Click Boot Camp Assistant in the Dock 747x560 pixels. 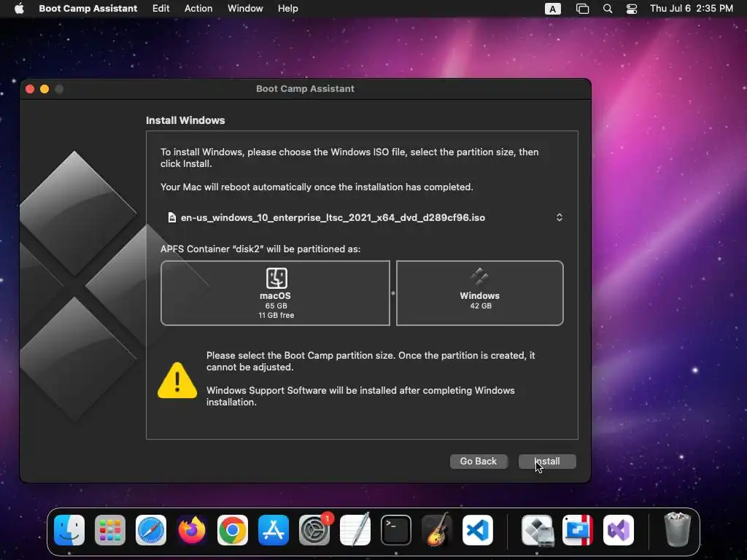click(x=537, y=530)
